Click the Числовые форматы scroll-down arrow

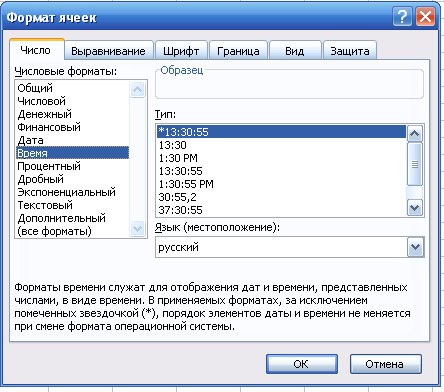coord(138,229)
